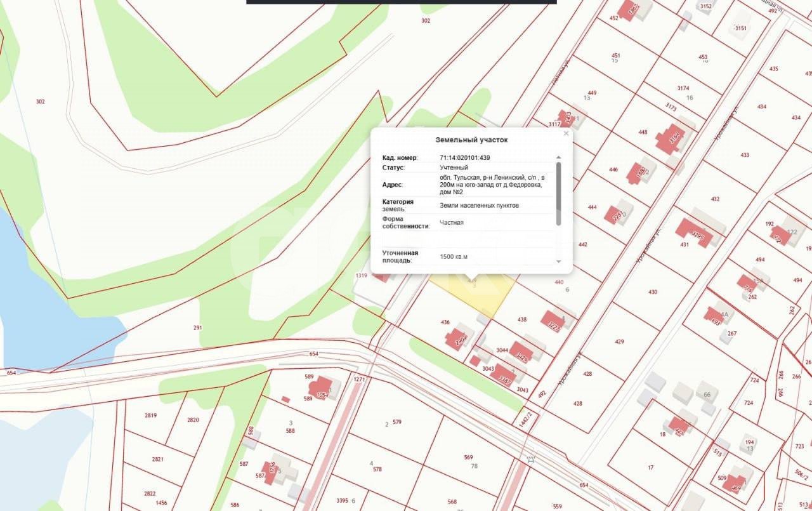The height and width of the screenshot is (511, 812).
Task: Click land parcel numbered 2819
Action: click(150, 416)
